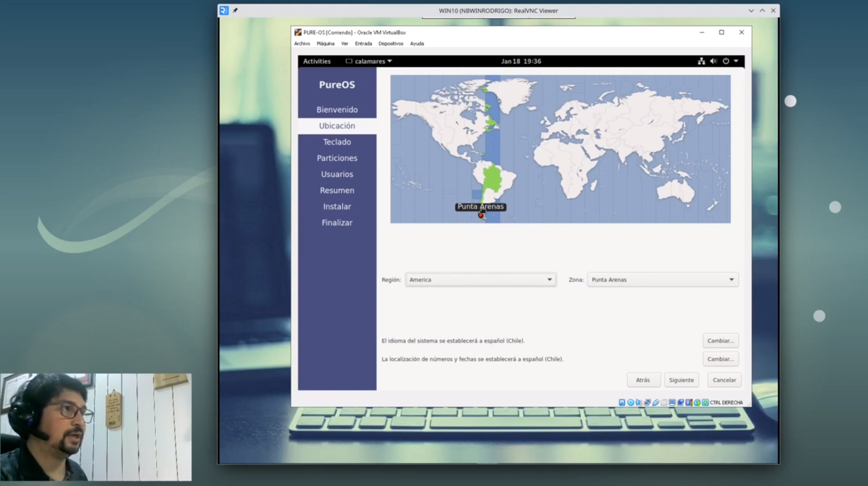The height and width of the screenshot is (486, 868).
Task: Click the VirtualBox recording status icon
Action: 680,402
